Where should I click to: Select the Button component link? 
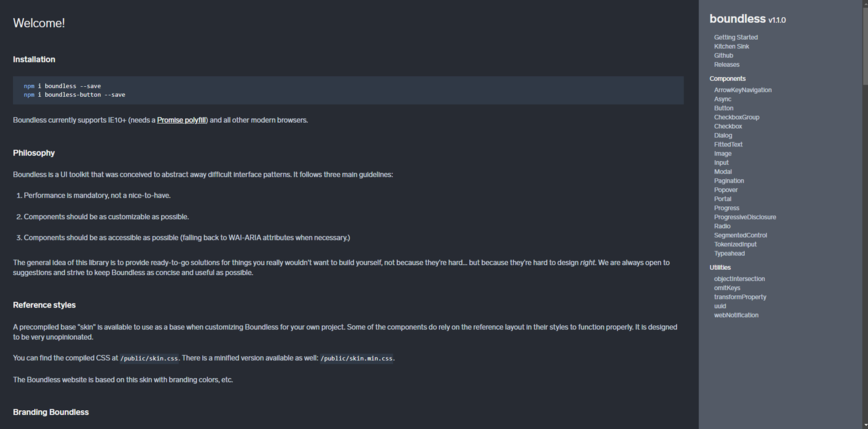tap(724, 108)
